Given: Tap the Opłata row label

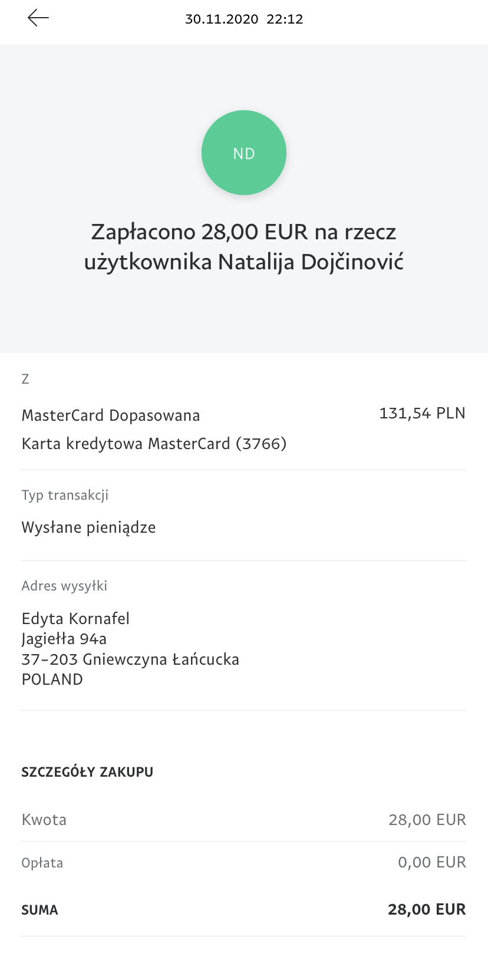Looking at the screenshot, I should (x=42, y=863).
